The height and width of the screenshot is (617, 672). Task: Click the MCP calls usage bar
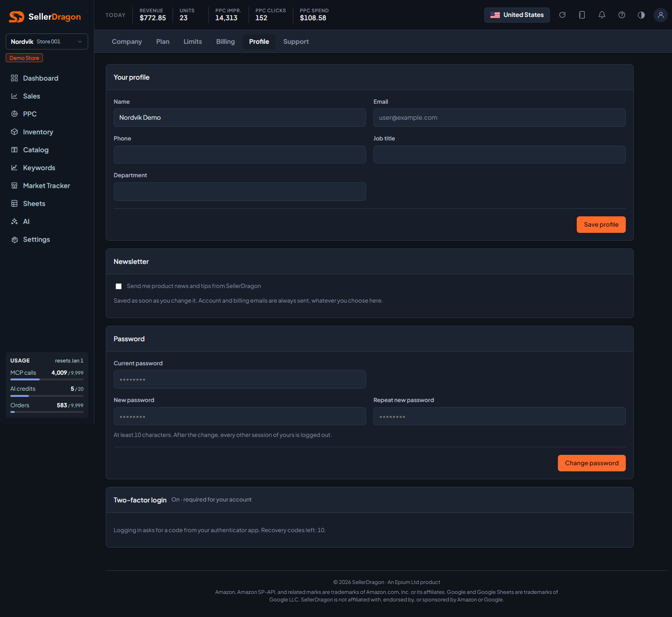[x=47, y=379]
